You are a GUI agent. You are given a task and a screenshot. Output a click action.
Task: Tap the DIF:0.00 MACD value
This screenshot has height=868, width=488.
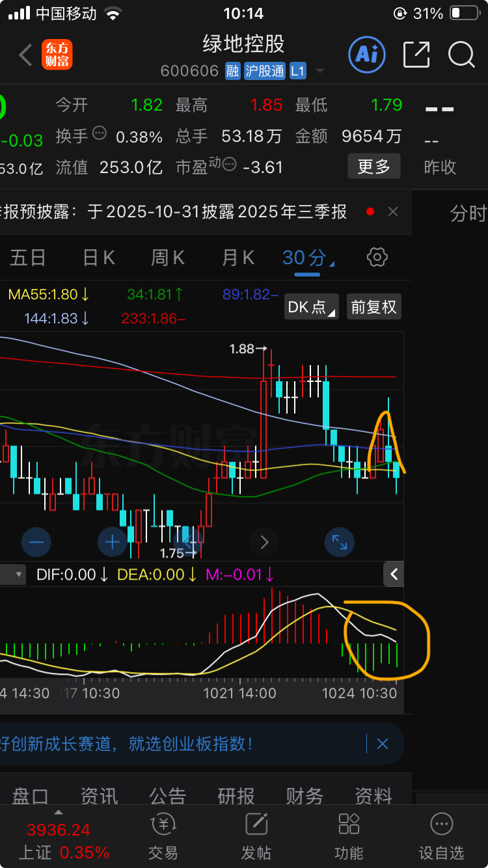point(72,575)
